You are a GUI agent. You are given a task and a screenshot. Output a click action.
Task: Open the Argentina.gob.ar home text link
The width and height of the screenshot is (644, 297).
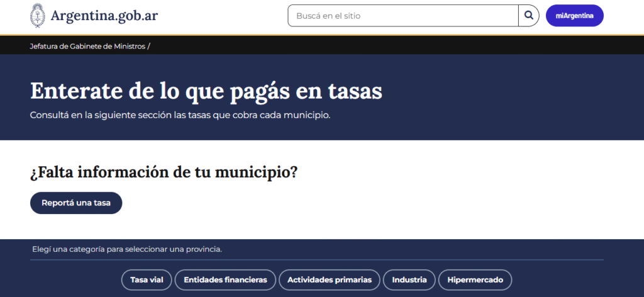[x=104, y=16]
